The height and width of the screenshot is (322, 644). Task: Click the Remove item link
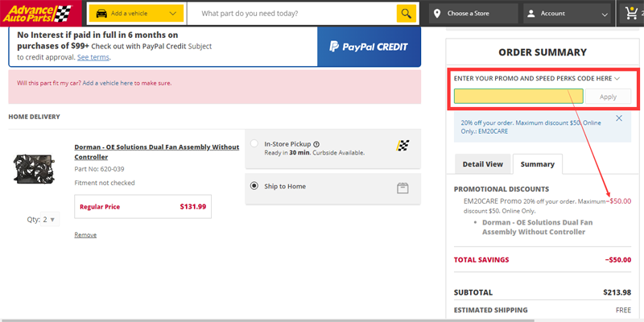click(x=85, y=235)
